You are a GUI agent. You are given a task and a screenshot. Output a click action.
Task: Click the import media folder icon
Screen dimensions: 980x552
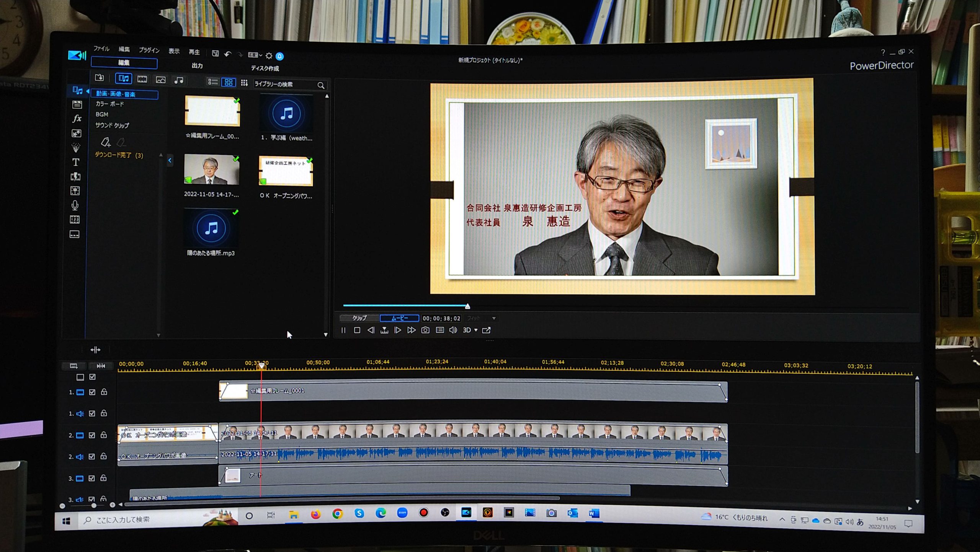pos(100,78)
